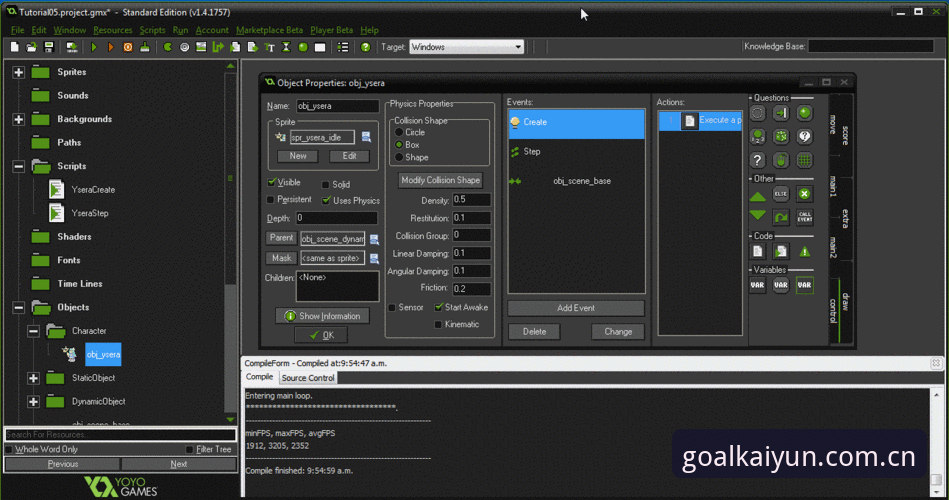
Task: Switch to the move actions tab
Action: (833, 125)
